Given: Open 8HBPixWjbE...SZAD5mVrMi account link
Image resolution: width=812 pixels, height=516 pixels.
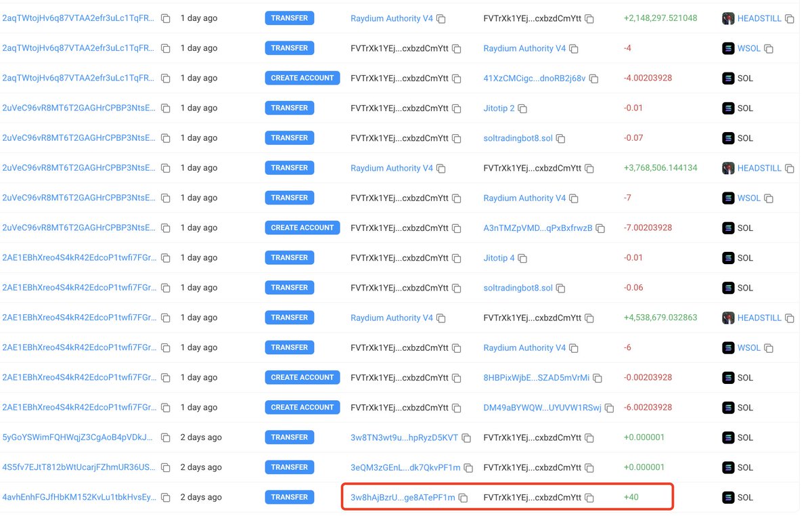Looking at the screenshot, I should [x=537, y=377].
